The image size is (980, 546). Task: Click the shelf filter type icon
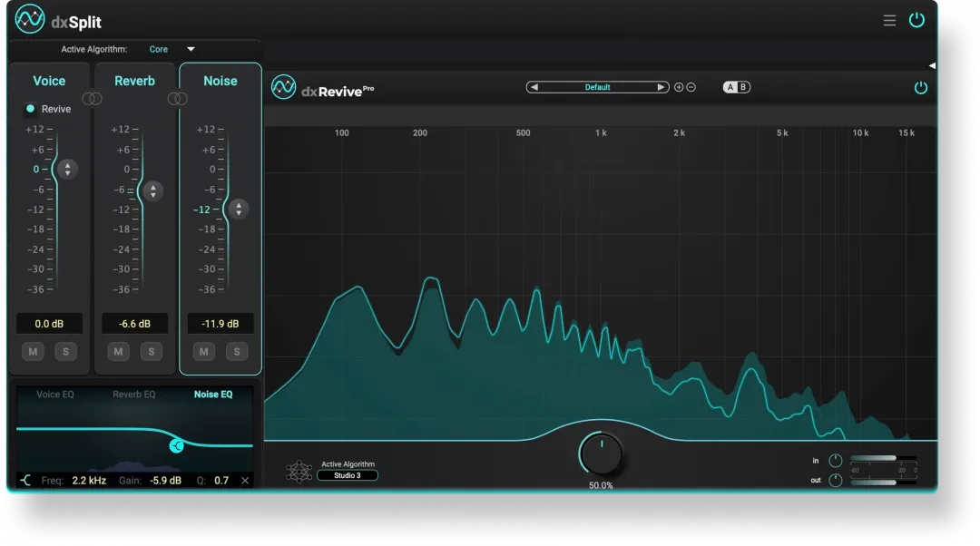25,481
